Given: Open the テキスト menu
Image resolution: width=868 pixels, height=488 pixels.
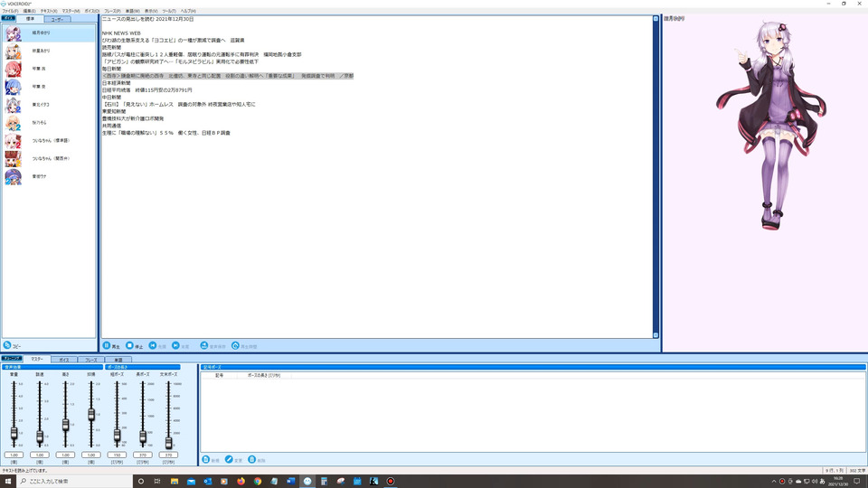Looking at the screenshot, I should [x=49, y=11].
